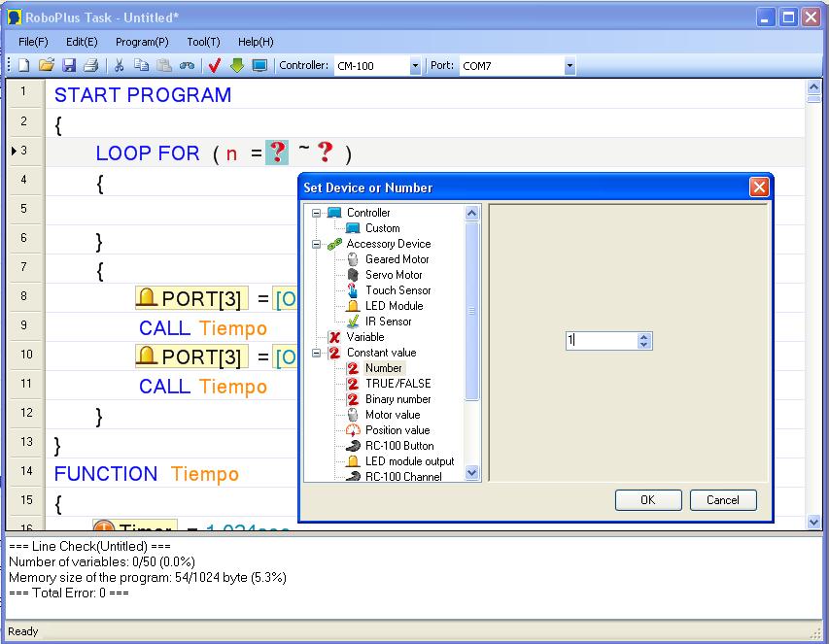This screenshot has height=644, width=829.
Task: Click the loop variable n on line 3
Action: click(x=231, y=153)
